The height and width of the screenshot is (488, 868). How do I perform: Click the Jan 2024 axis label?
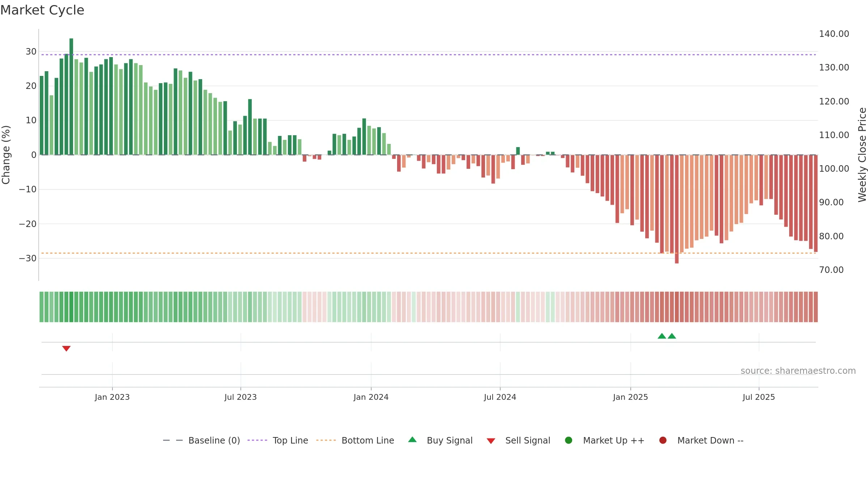tap(371, 397)
